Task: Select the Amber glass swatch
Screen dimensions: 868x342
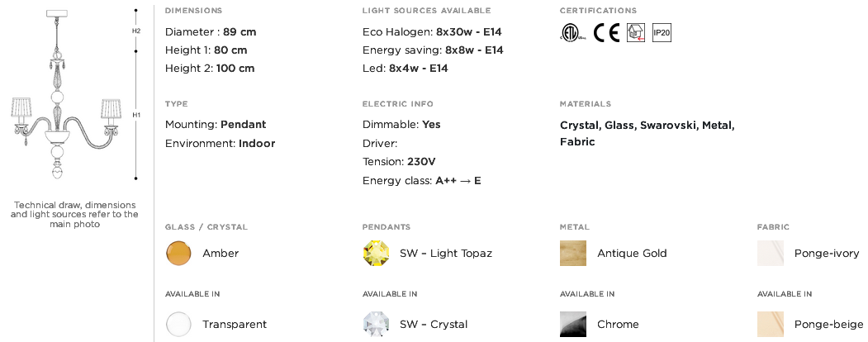Action: pyautogui.click(x=178, y=254)
